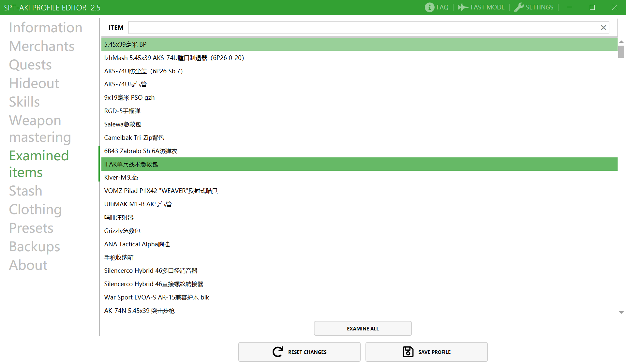
Task: Click the FAQ text link
Action: 442,7
